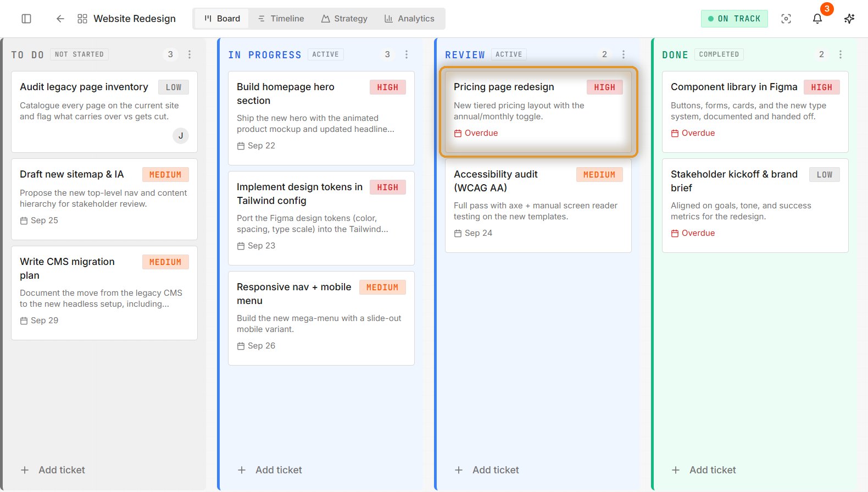Open the Component library in Figma ticket
The height and width of the screenshot is (492, 868).
coord(755,112)
